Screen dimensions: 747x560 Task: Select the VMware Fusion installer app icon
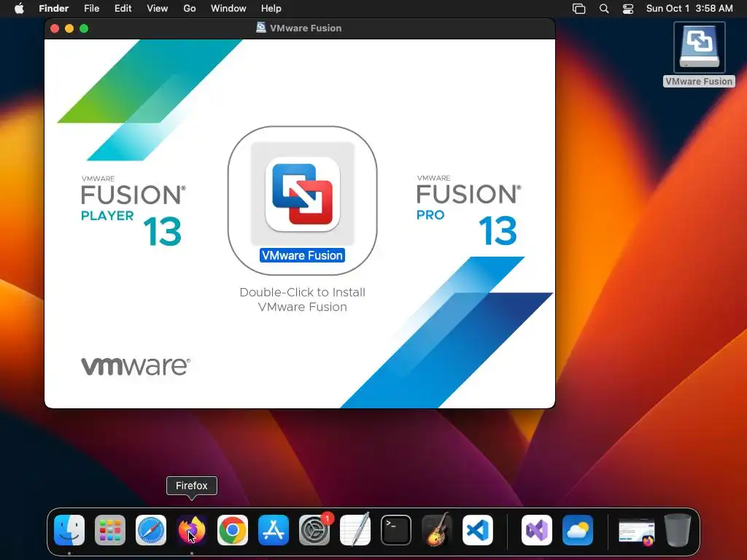pyautogui.click(x=303, y=194)
